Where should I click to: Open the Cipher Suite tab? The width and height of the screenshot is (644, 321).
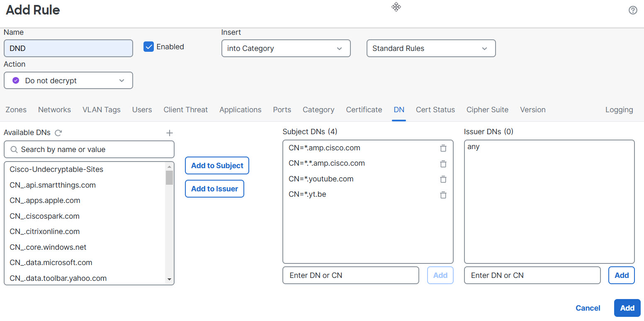pos(487,109)
